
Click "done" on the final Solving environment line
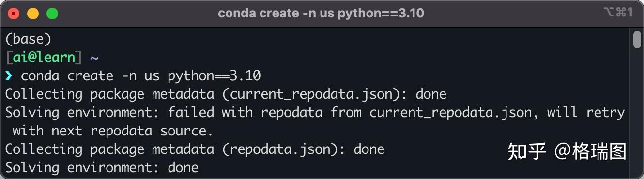pyautogui.click(x=183, y=167)
